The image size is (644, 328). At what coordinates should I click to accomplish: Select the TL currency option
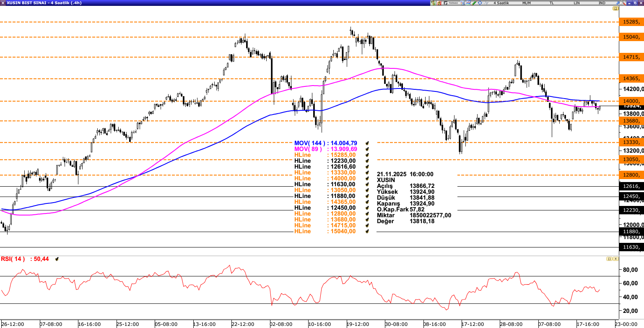point(551,3)
